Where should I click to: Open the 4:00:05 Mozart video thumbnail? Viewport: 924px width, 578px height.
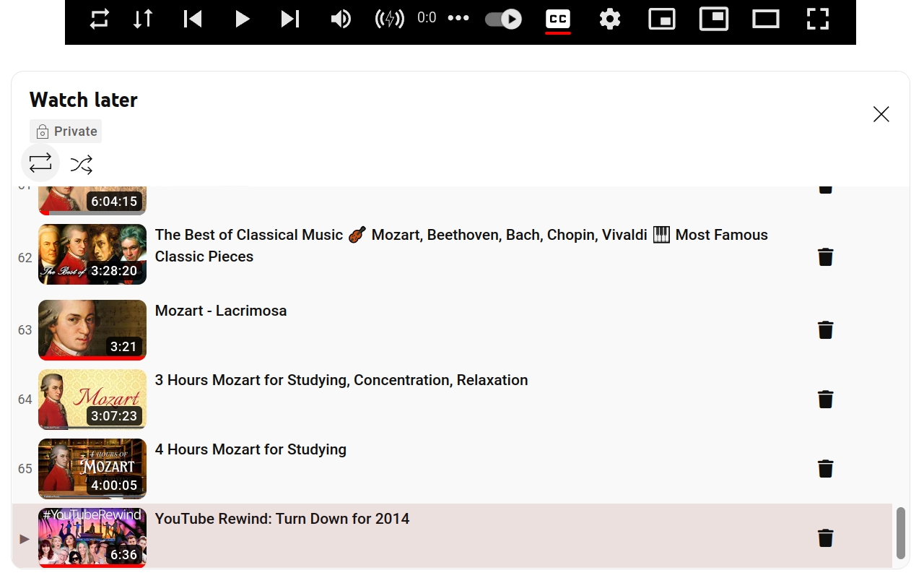[x=92, y=468]
